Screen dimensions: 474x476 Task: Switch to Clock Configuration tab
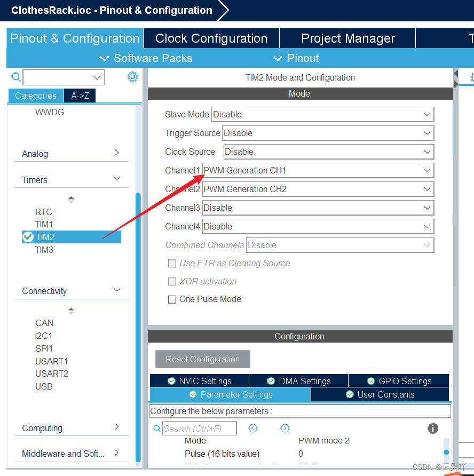(211, 38)
